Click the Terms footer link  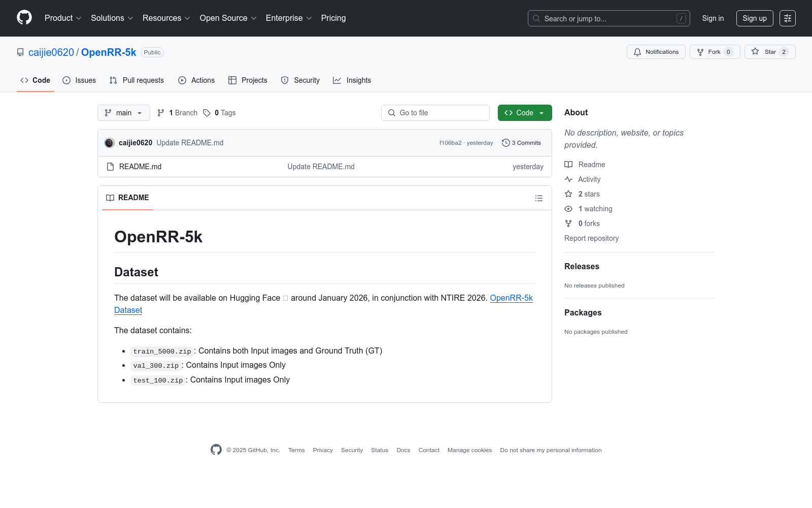click(x=296, y=450)
